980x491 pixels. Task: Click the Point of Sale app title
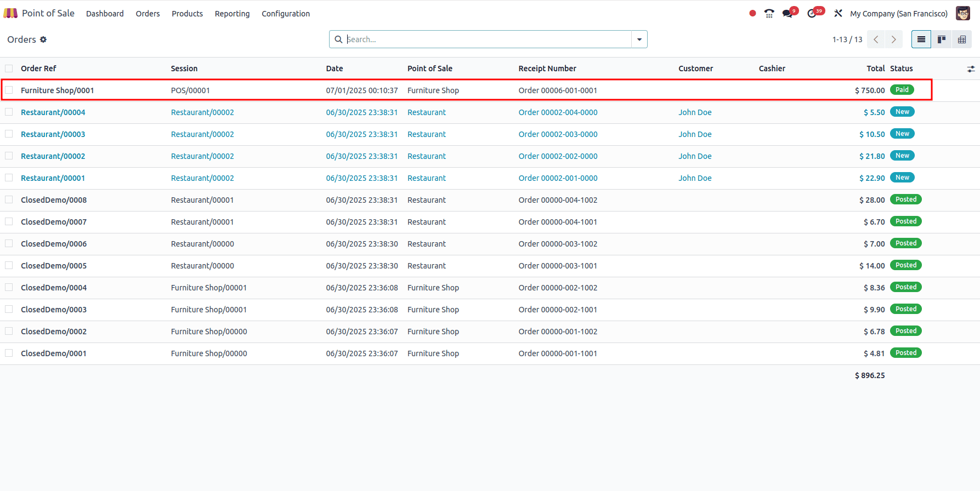pos(48,13)
